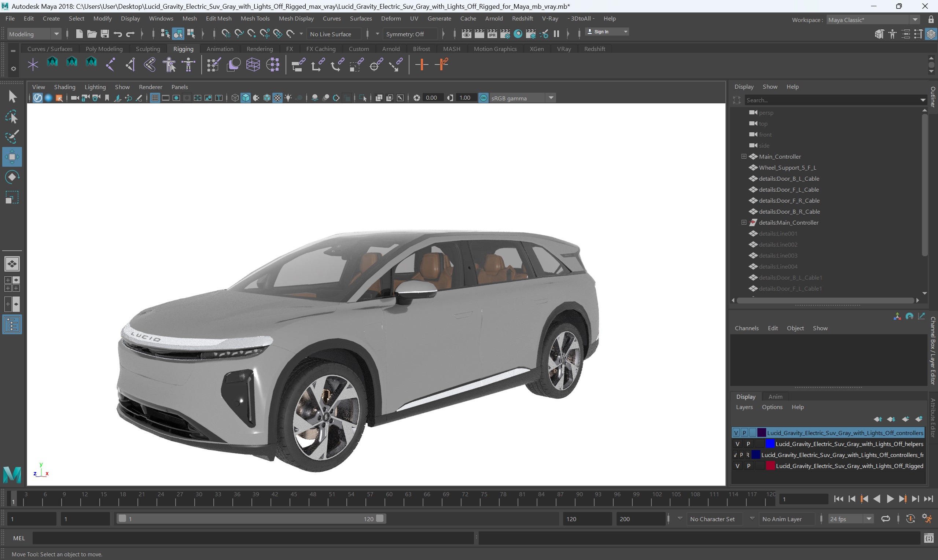Click the HumanIK skeleton shelf icon
The height and width of the screenshot is (560, 938).
pos(189,65)
